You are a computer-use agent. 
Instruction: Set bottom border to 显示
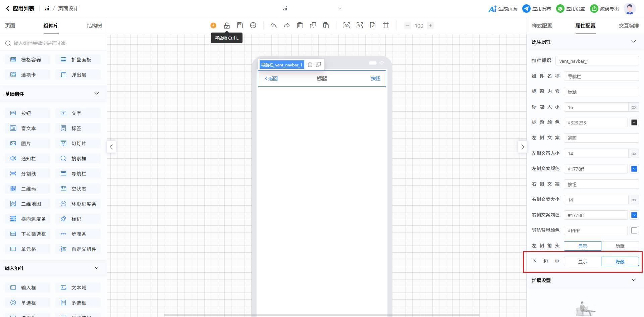[x=583, y=262]
